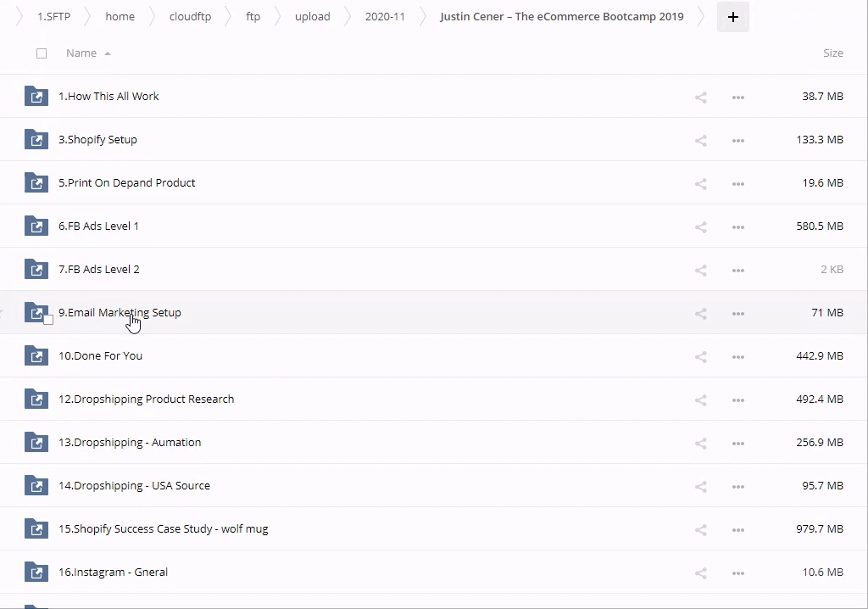Jump to the 2020-11 breadcrumb folder
The image size is (868, 609).
click(385, 17)
